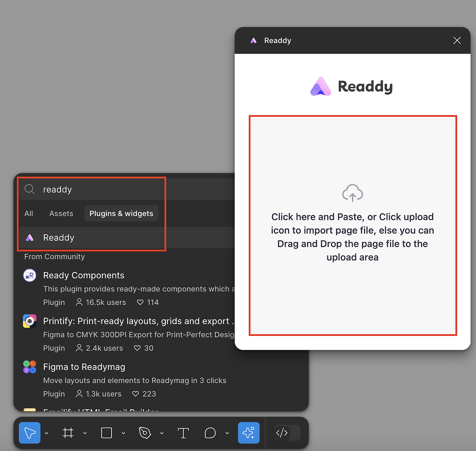Click the cloud upload icon
Screen dimensions: 476x451
353,193
